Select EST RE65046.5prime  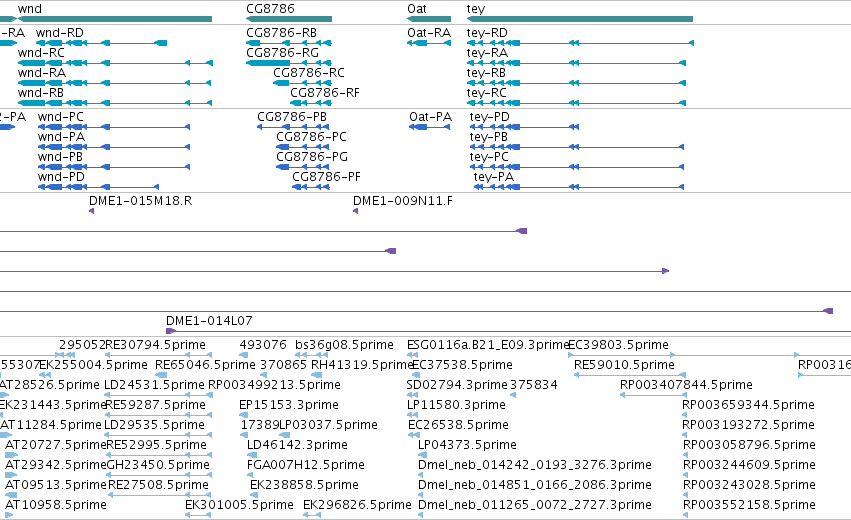205,365
